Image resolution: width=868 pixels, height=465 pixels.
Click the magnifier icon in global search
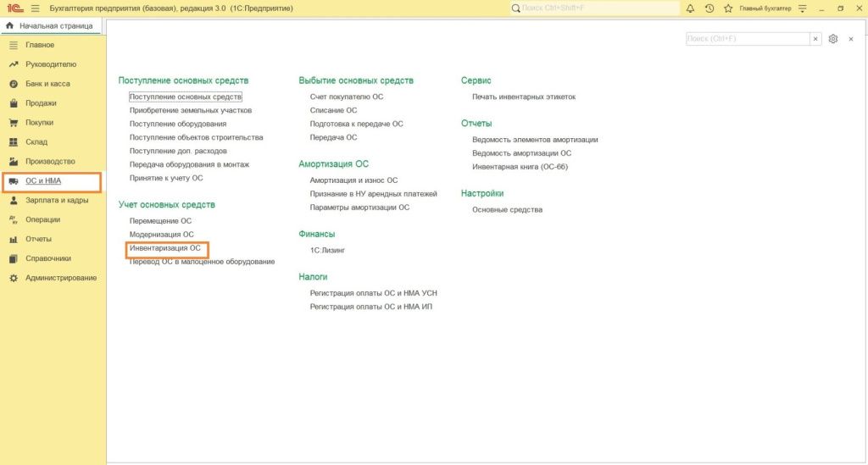tap(516, 8)
